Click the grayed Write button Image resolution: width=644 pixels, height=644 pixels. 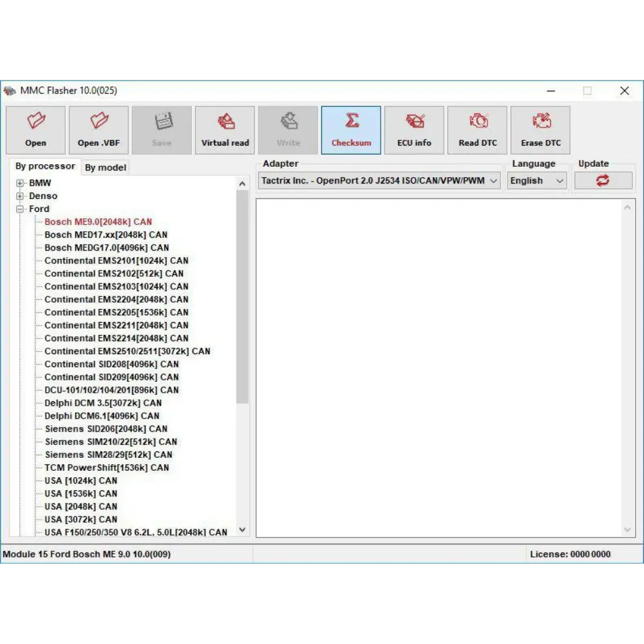click(288, 130)
